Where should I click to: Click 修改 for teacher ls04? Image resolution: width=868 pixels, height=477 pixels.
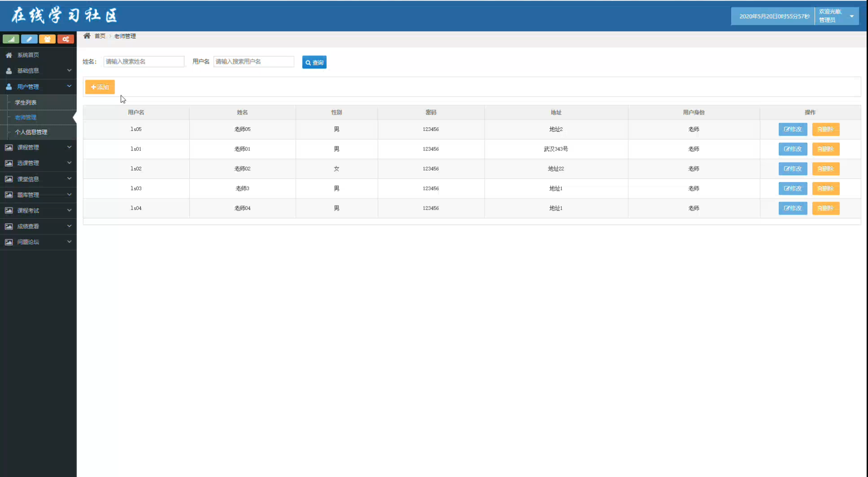point(793,208)
